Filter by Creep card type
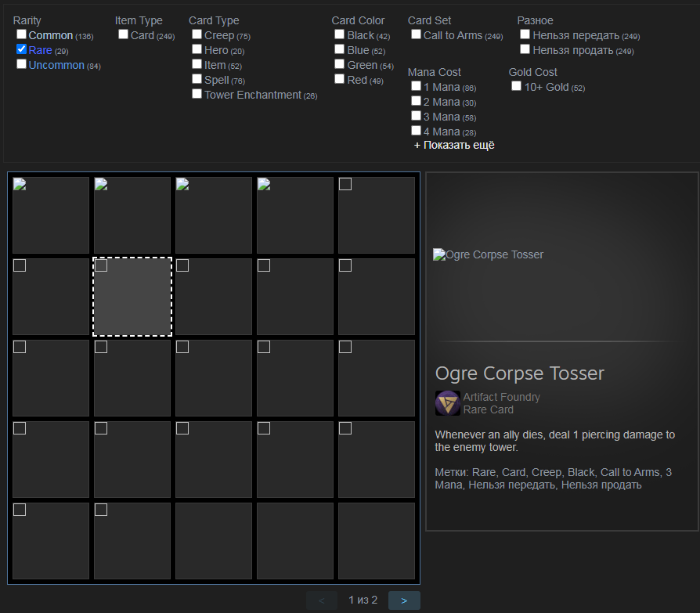The image size is (700, 613). point(197,34)
